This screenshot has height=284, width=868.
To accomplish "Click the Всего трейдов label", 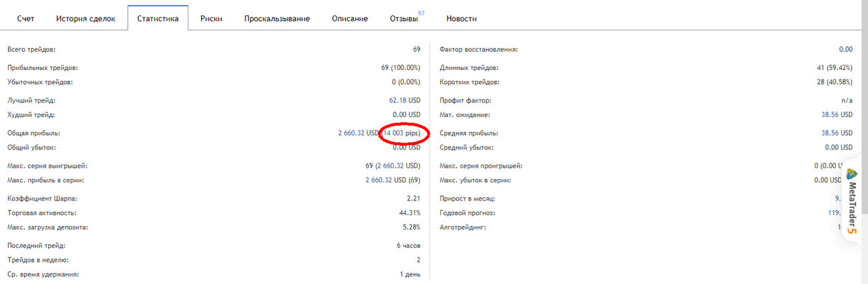I will (x=32, y=50).
